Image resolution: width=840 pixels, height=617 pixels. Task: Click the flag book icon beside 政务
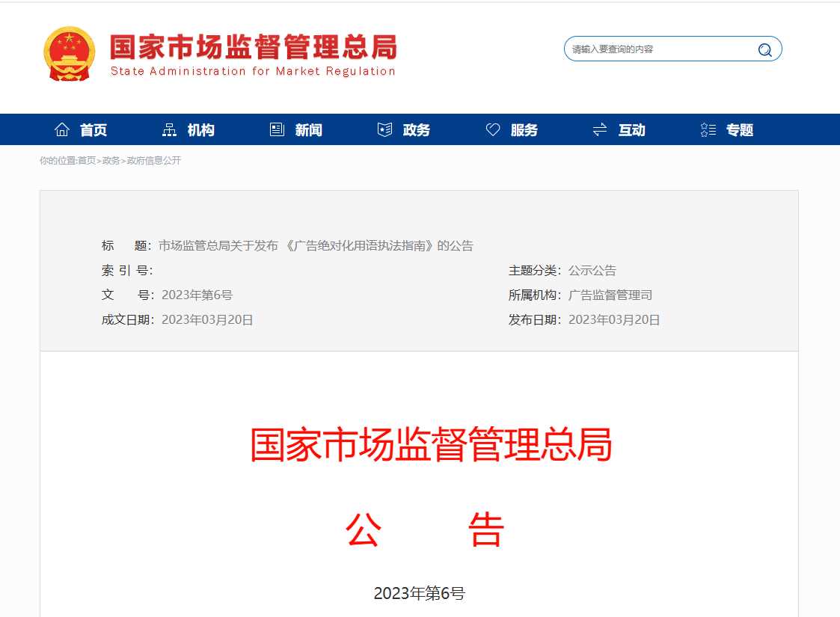[x=384, y=129]
